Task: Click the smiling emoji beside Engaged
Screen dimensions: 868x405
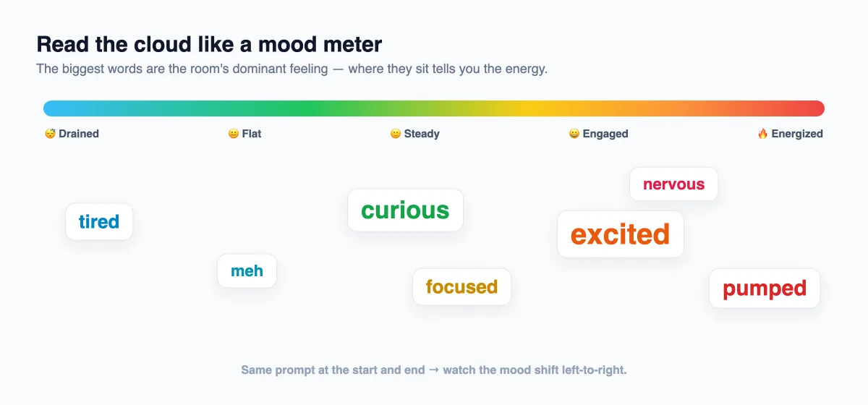Action: click(574, 134)
